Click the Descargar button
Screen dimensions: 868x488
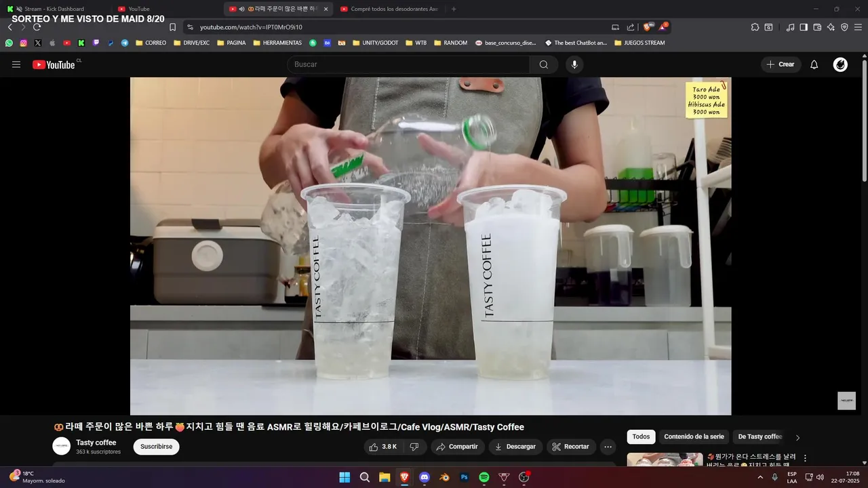tap(515, 447)
